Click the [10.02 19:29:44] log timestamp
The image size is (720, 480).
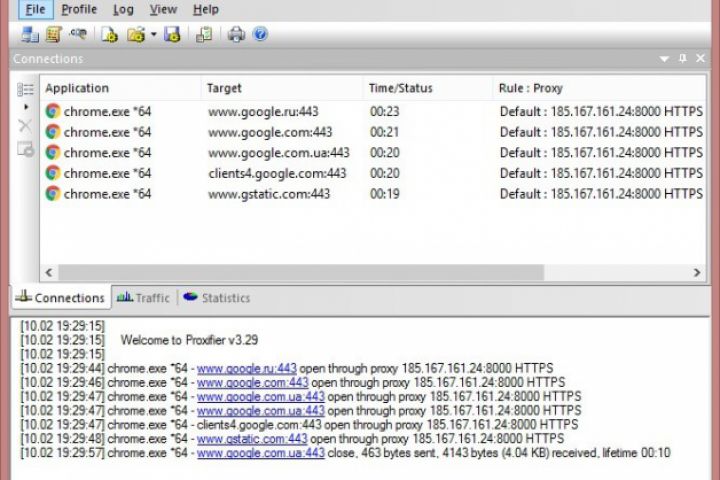pyautogui.click(x=62, y=368)
